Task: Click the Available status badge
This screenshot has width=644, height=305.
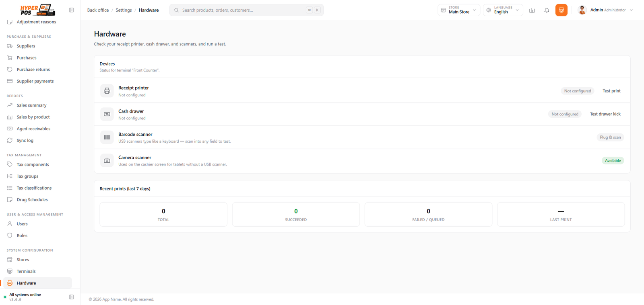Action: [613, 161]
